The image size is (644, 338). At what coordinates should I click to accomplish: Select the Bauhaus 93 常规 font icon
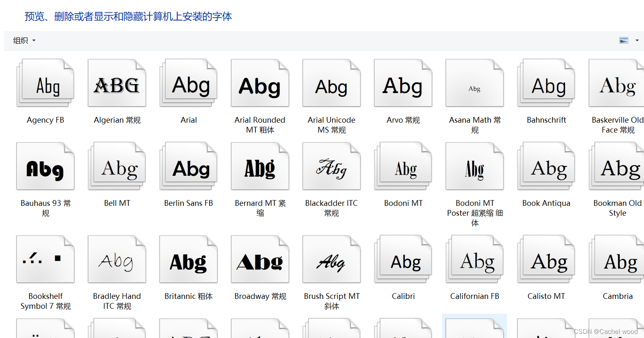click(45, 166)
